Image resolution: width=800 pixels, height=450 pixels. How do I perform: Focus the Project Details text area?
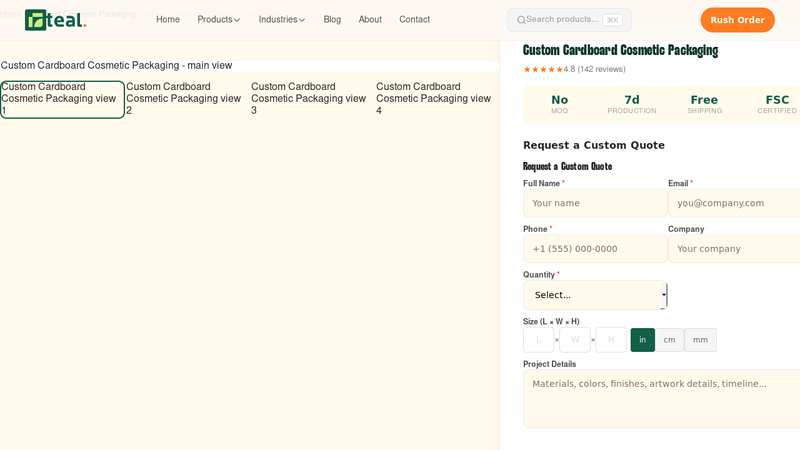tap(661, 398)
